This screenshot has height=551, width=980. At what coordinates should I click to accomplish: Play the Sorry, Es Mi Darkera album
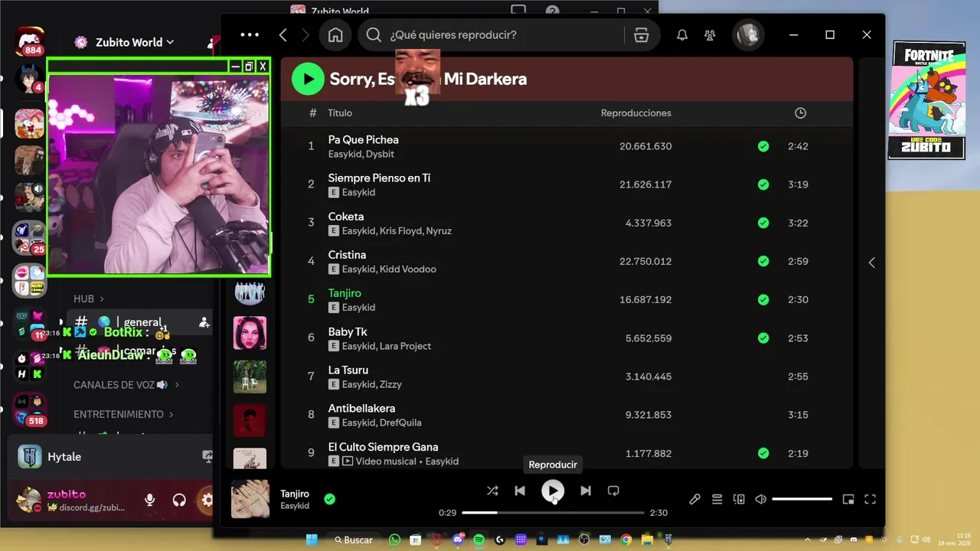pyautogui.click(x=308, y=79)
